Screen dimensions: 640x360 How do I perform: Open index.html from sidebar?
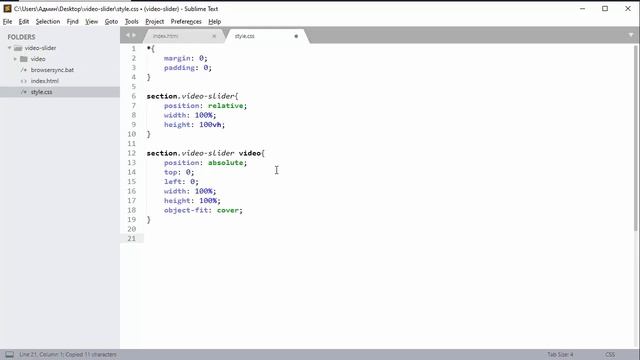click(44, 81)
